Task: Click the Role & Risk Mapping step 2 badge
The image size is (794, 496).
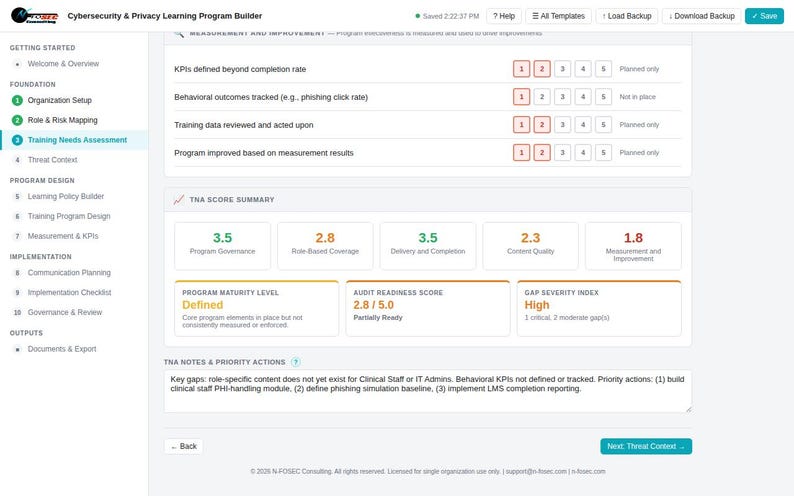Action: pos(17,120)
